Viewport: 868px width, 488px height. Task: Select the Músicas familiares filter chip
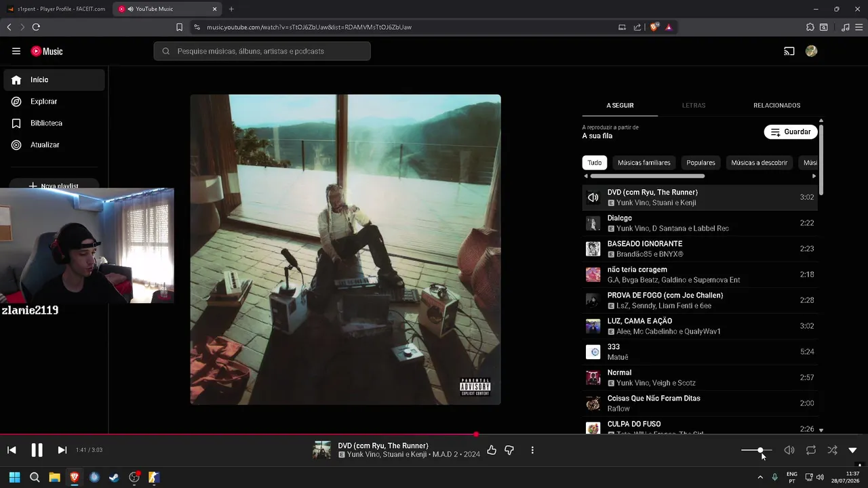(644, 163)
